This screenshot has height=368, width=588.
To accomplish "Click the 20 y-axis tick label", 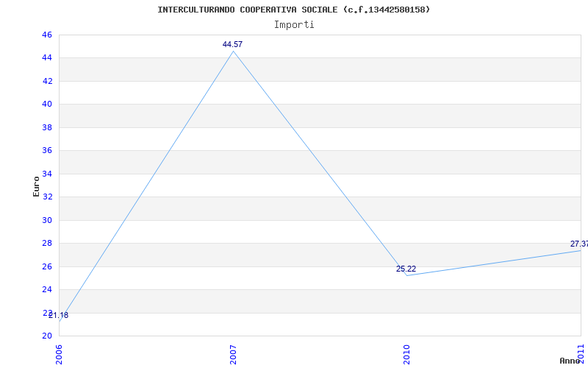I will 47,336.
